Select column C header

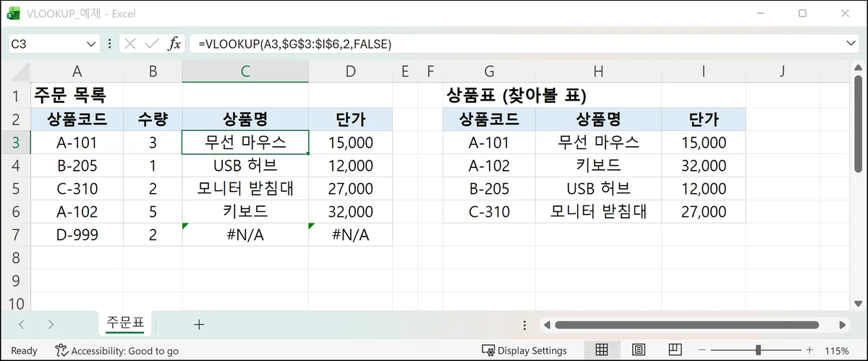pos(245,71)
